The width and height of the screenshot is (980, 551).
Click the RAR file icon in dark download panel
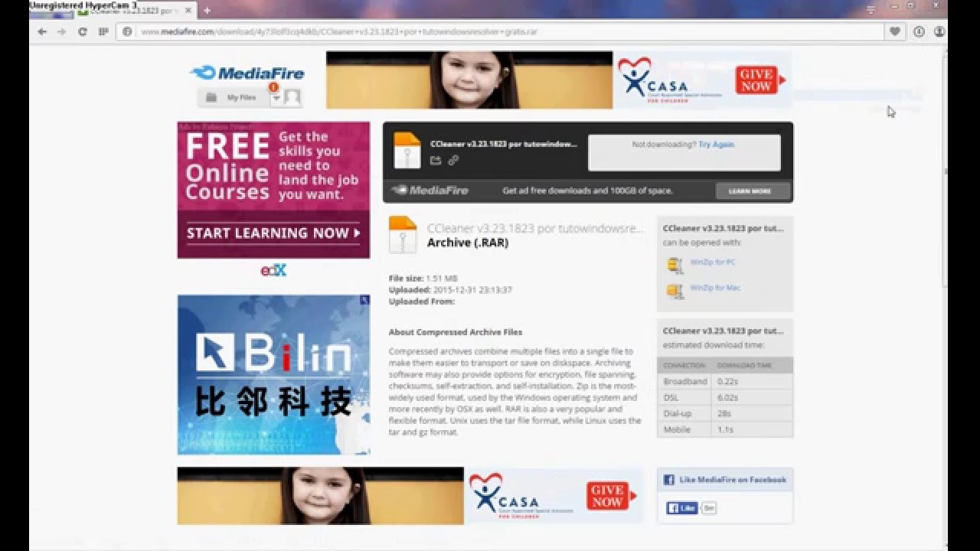407,150
